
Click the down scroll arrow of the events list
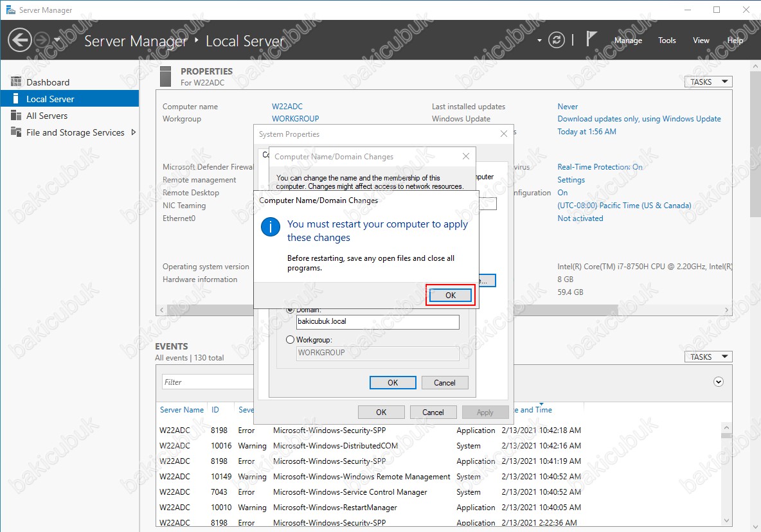[726, 520]
